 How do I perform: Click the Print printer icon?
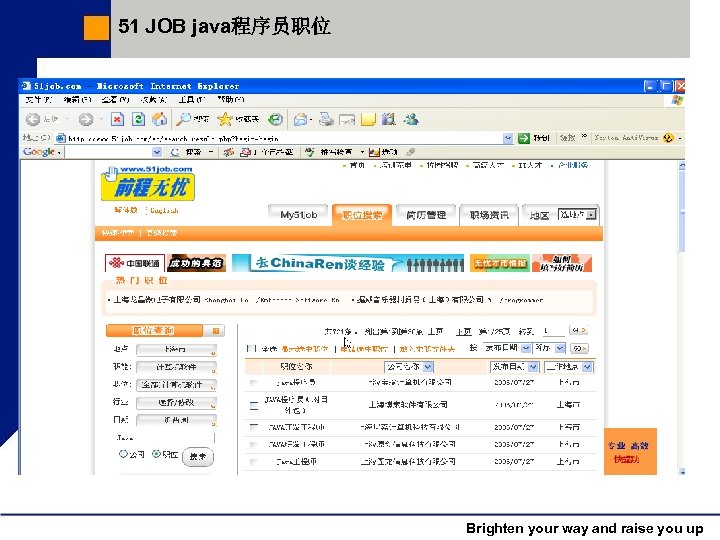[x=326, y=119]
